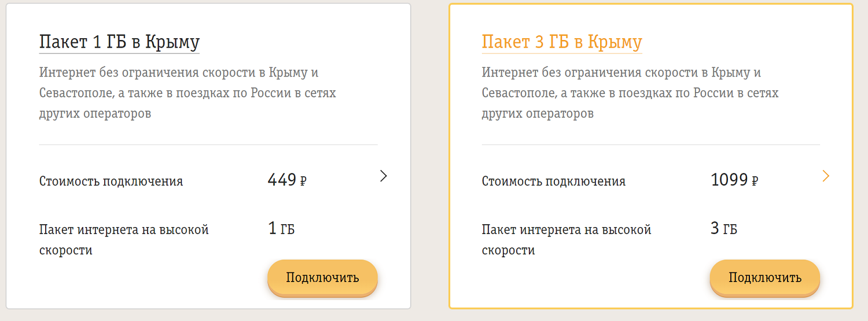Viewport: 868px width, 321px height.
Task: Select the 1099 price value
Action: point(729,180)
